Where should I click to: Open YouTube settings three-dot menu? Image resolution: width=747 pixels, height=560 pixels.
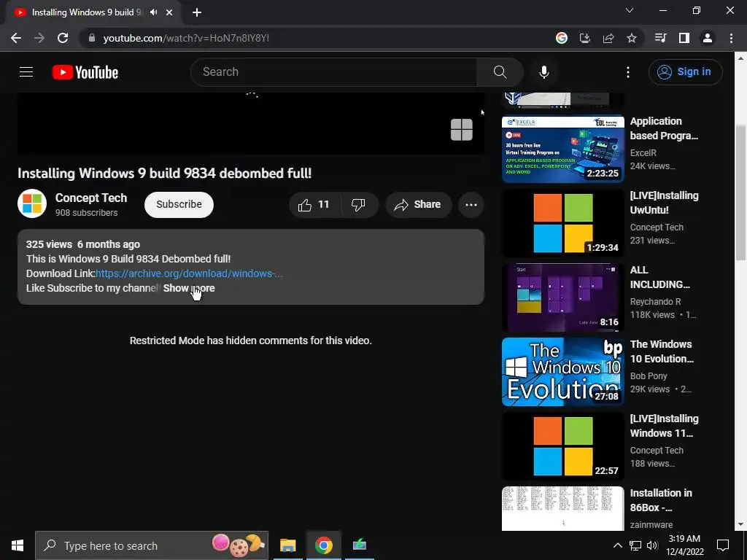(x=628, y=72)
